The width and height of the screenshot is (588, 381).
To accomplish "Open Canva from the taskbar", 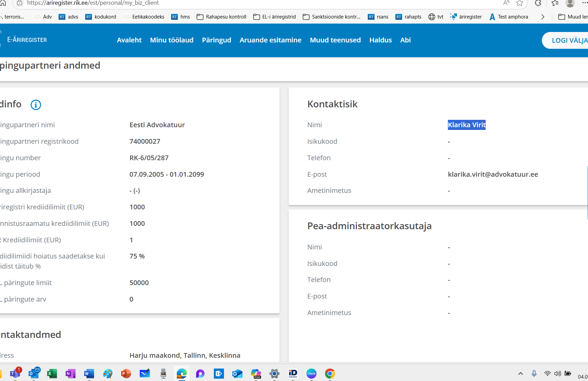I will [312, 374].
